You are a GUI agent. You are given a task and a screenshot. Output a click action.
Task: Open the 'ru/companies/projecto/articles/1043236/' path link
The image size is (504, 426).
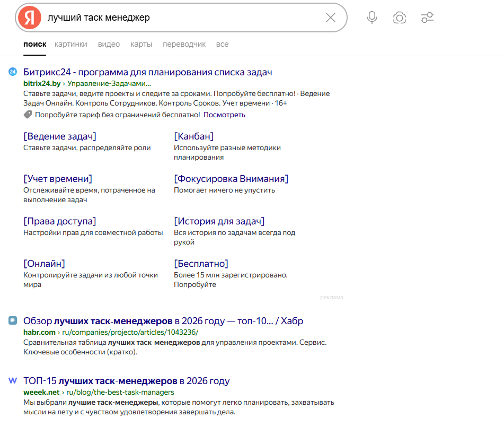(130, 333)
